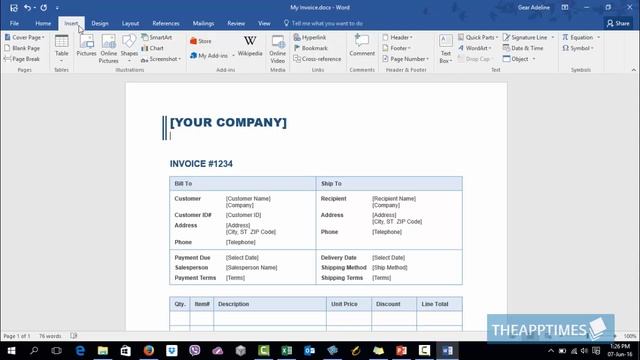The width and height of the screenshot is (640, 360).
Task: Open Quick Parts menu
Action: 478,37
